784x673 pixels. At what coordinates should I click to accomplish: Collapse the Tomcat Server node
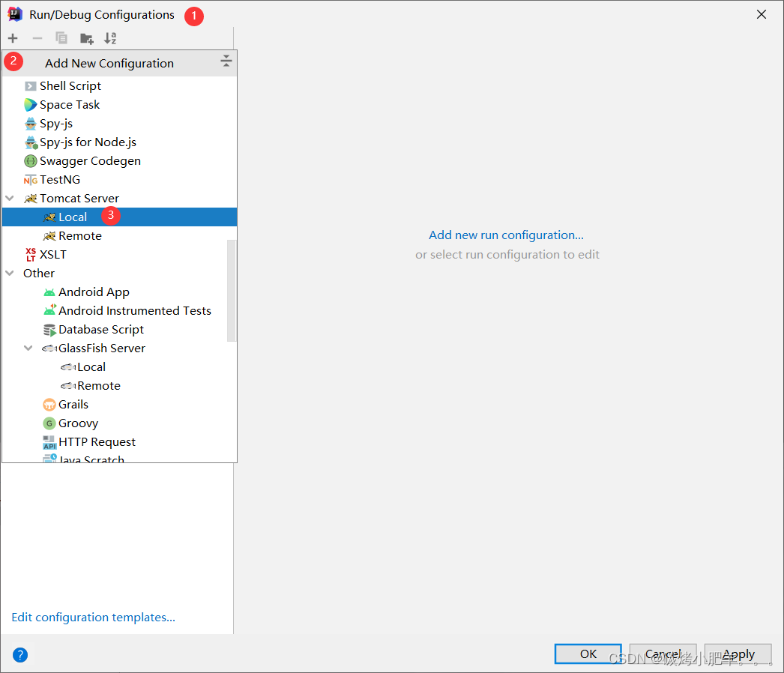[x=10, y=198]
